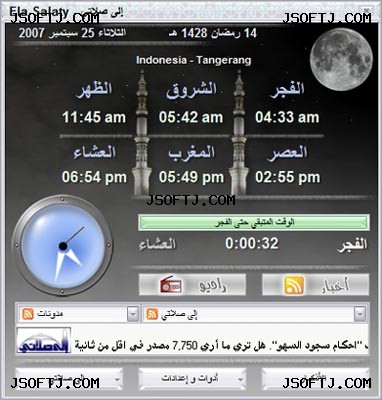This screenshot has width=382, height=400.
Task: Click the 0:00:32 countdown timer
Action: 252,243
